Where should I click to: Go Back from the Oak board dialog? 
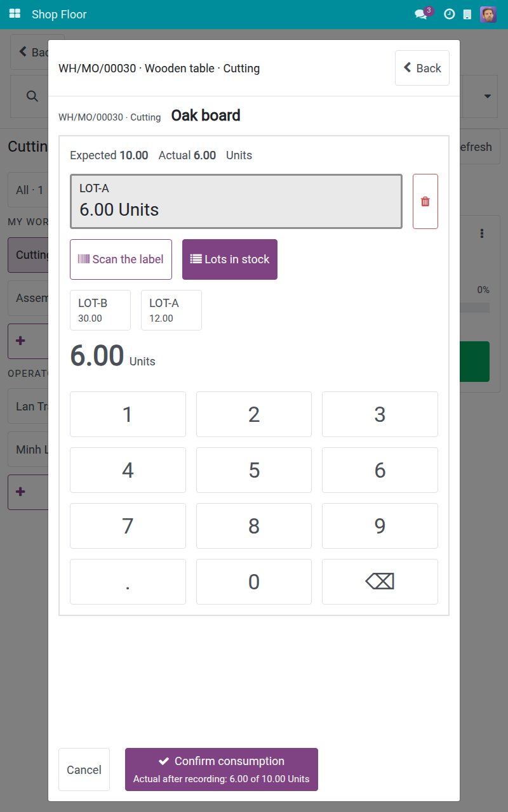(422, 68)
